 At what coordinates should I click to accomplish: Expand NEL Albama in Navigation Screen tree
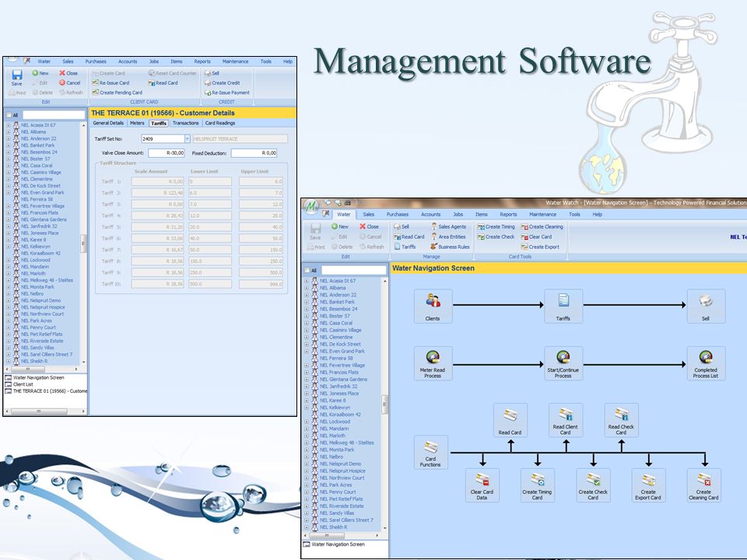coord(307,288)
